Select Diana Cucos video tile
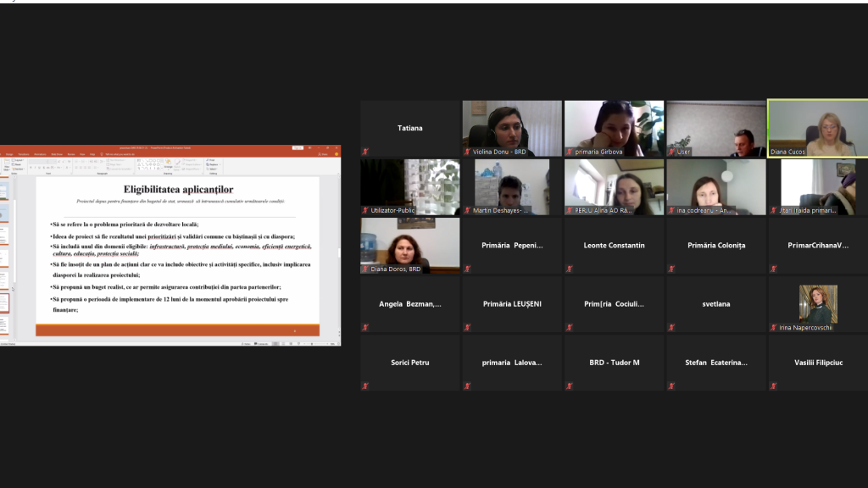The image size is (868, 488). (818, 128)
